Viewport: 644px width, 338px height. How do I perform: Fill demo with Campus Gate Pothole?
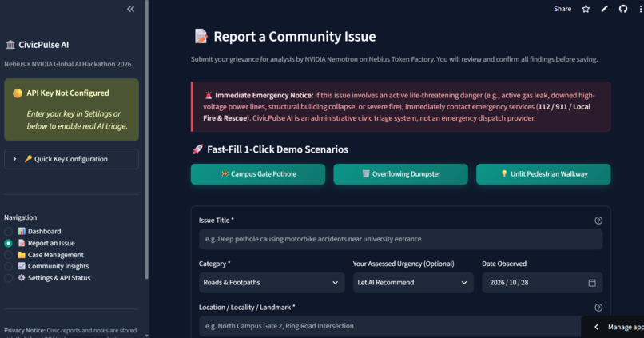[258, 174]
